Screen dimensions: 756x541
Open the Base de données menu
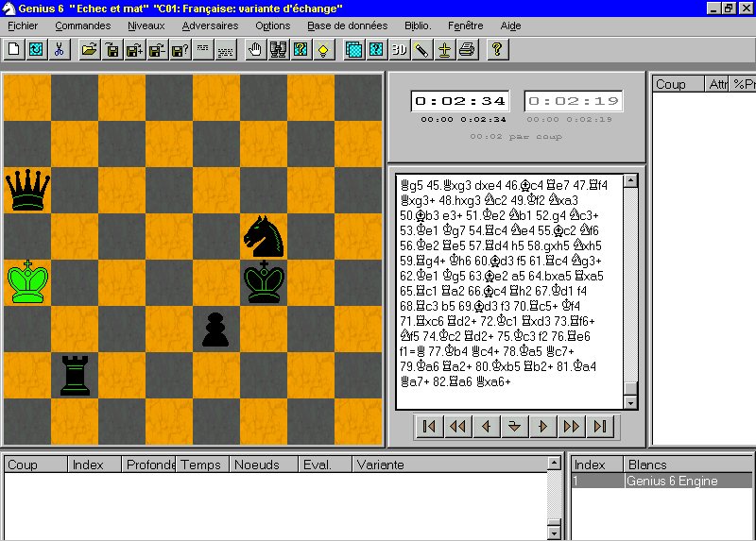(x=348, y=25)
